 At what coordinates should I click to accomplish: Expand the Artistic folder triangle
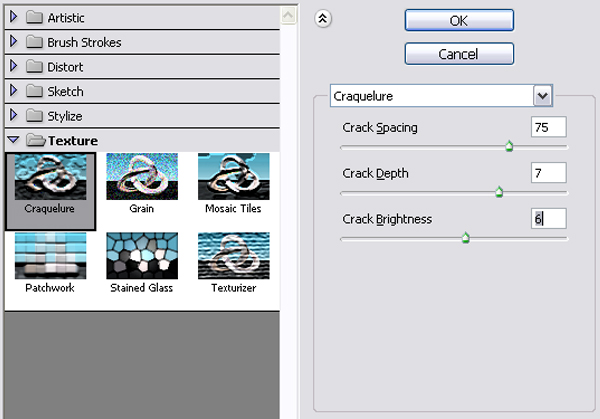13,17
